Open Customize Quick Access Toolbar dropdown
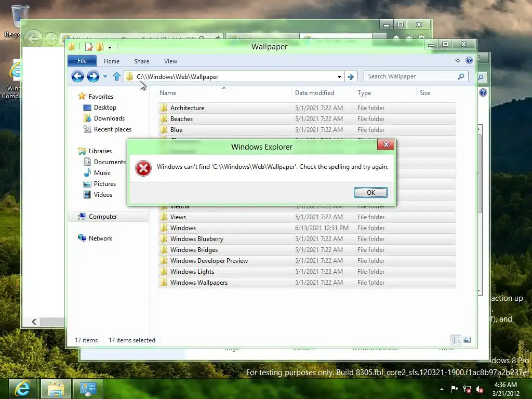The height and width of the screenshot is (399, 532). 110,47
